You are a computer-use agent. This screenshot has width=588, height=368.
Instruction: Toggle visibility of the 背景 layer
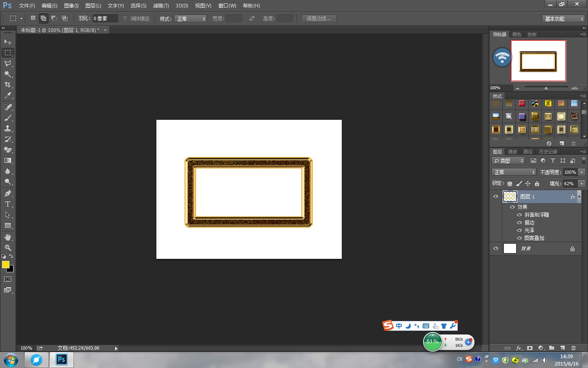[x=496, y=249]
